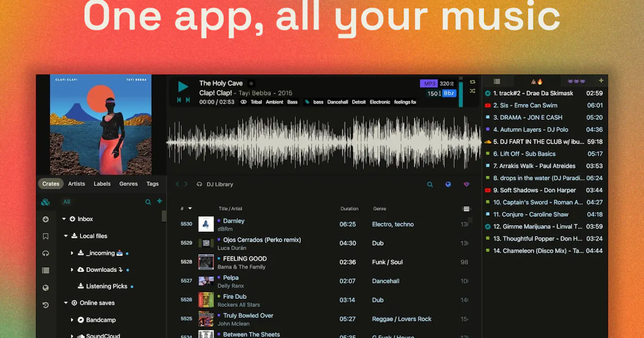The height and width of the screenshot is (338, 644).
Task: Sort by the Genre column
Action: pos(379,209)
